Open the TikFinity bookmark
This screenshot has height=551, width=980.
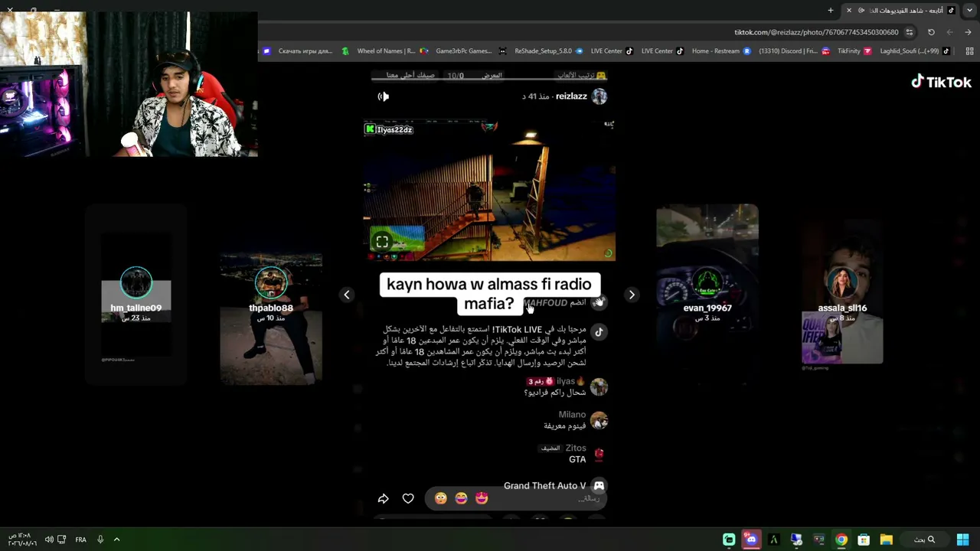854,51
